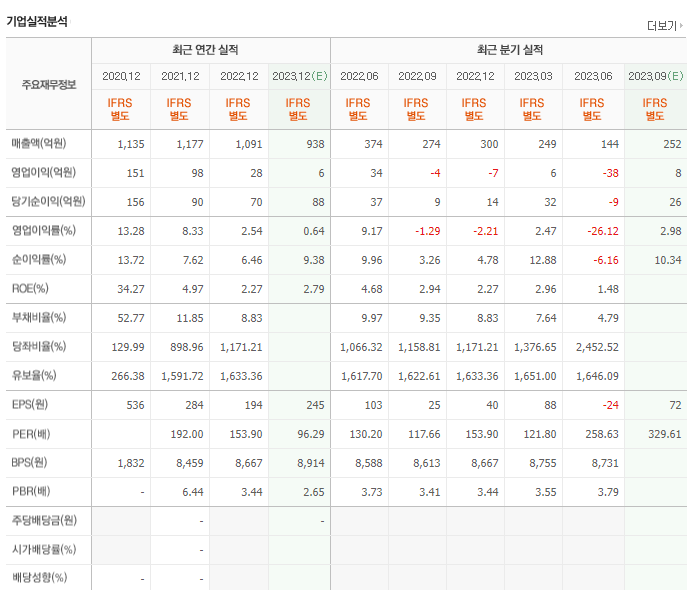Screen dimensions: 692x590
Task: Select the 최근 분기 실적 header
Action: pyautogui.click(x=510, y=49)
